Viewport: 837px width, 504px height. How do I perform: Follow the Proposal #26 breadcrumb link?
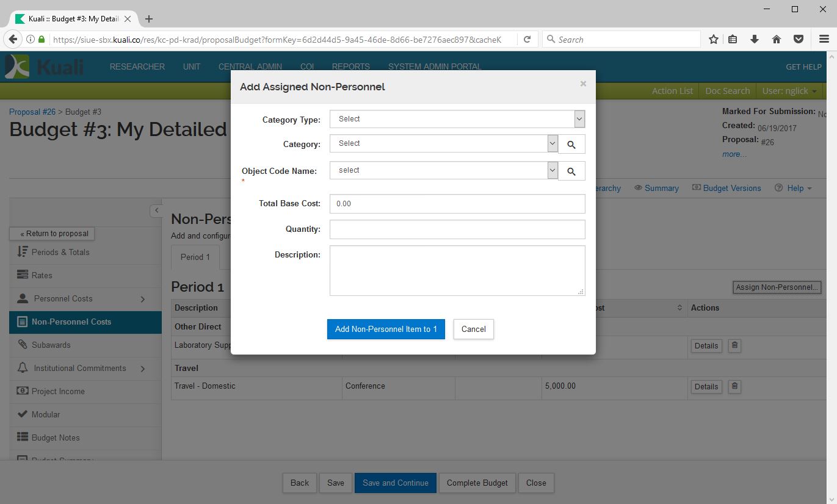[32, 112]
